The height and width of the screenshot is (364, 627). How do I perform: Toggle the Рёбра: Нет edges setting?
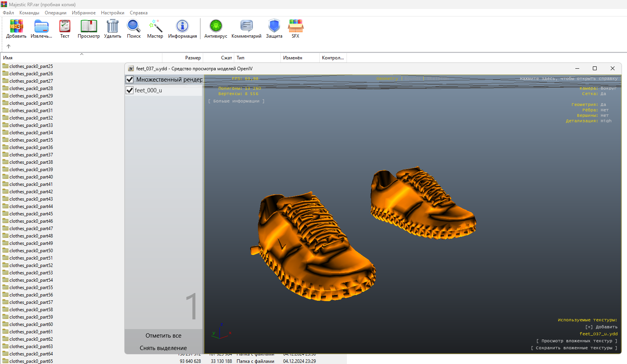click(x=595, y=110)
